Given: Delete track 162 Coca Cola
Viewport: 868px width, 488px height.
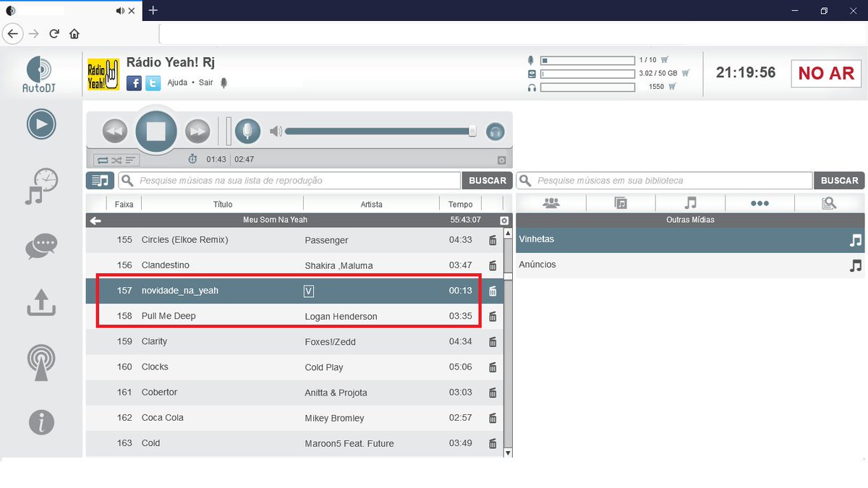Looking at the screenshot, I should (x=493, y=418).
